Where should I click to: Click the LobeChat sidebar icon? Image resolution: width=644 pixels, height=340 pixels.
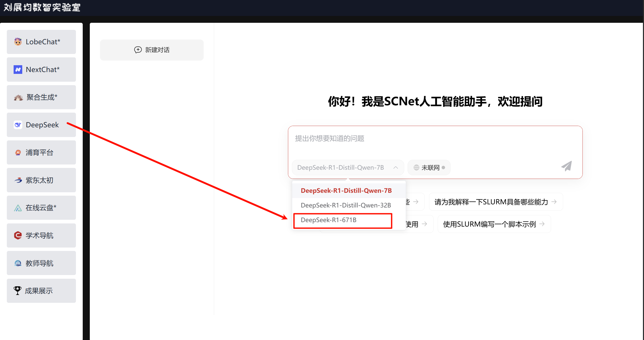coord(18,42)
